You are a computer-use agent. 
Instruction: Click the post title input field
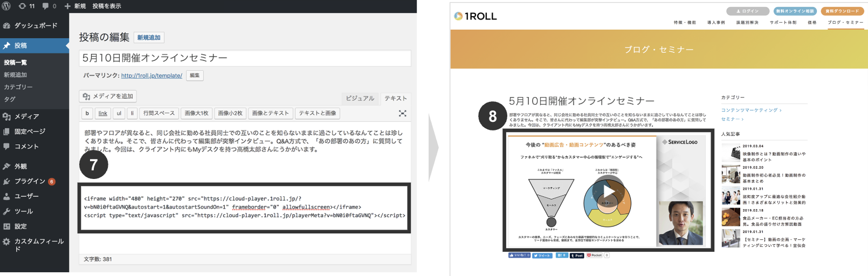point(245,58)
